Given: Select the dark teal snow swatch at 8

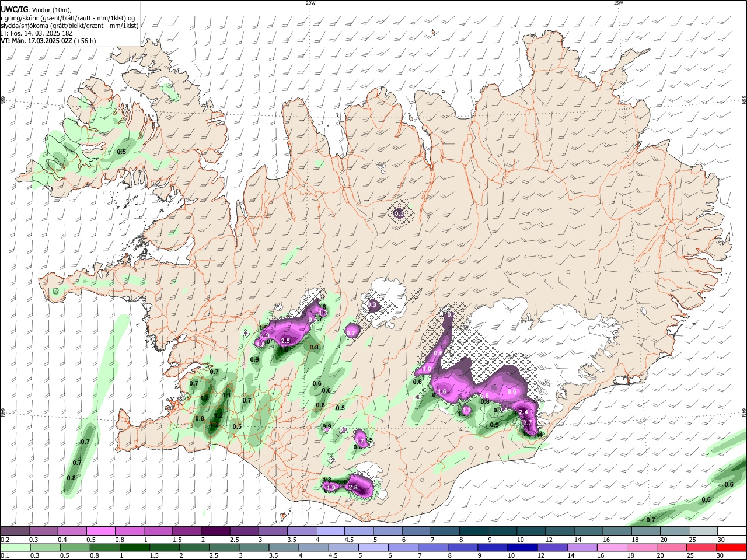Looking at the screenshot, I should coord(474,531).
